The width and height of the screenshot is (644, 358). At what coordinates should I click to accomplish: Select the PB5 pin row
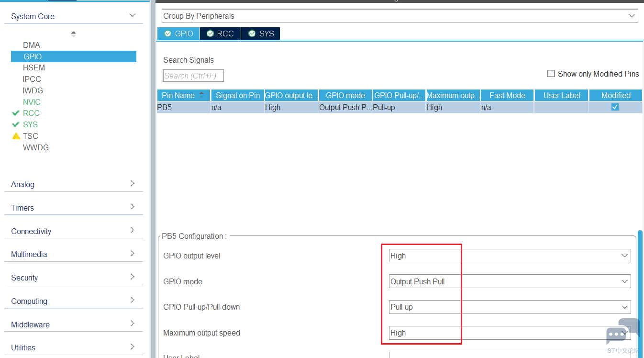(x=400, y=107)
